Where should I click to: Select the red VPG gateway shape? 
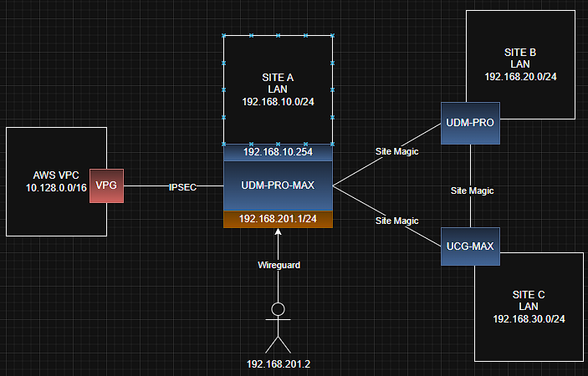(x=106, y=185)
